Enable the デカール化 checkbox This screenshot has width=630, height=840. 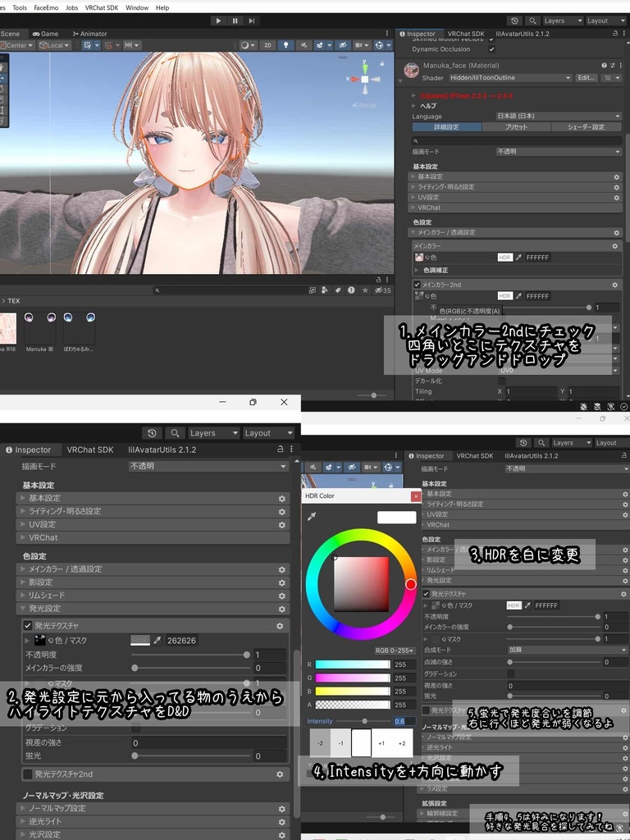coord(502,381)
